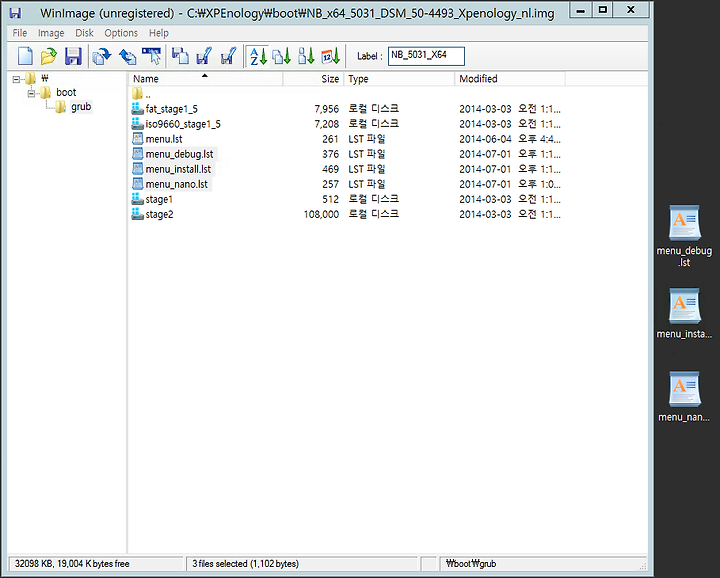720x578 pixels.
Task: Click the 108,000 size value for stage2
Action: click(x=321, y=214)
